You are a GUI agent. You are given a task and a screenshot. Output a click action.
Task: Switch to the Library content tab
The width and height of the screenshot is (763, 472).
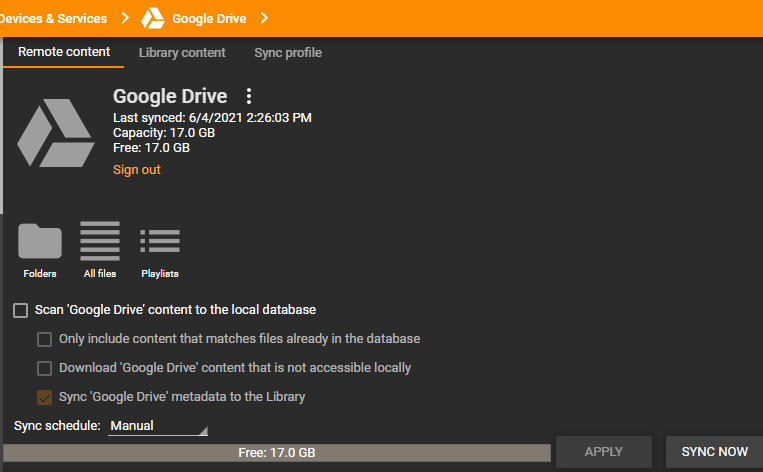[182, 53]
